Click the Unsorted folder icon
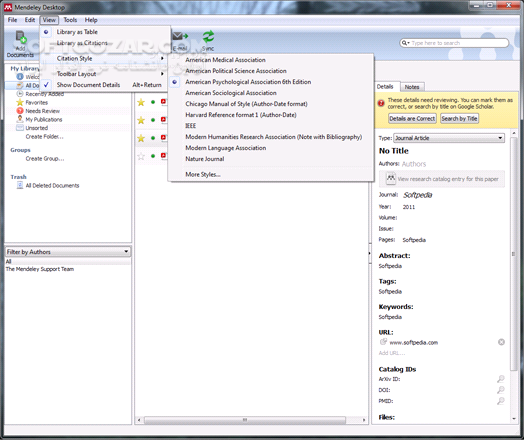Image resolution: width=524 pixels, height=440 pixels. click(20, 128)
